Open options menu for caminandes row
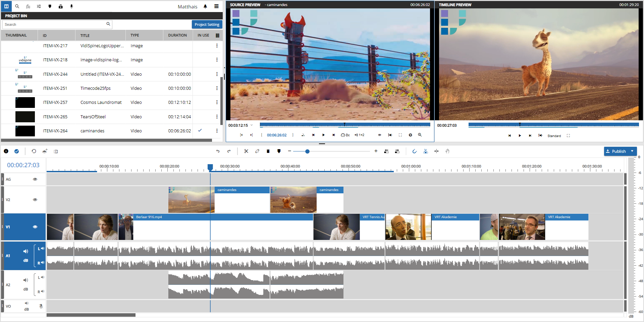Screen dimensions: 644x322 point(217,131)
